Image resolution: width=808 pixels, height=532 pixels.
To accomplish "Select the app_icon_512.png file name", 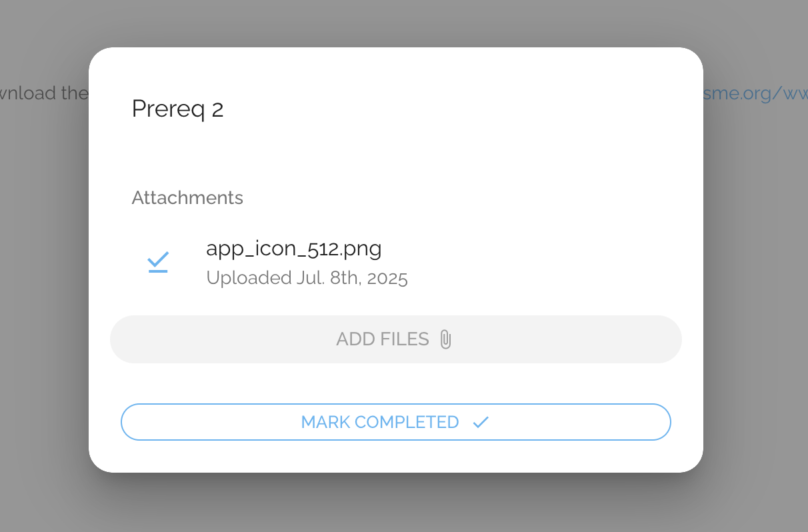I will (294, 248).
